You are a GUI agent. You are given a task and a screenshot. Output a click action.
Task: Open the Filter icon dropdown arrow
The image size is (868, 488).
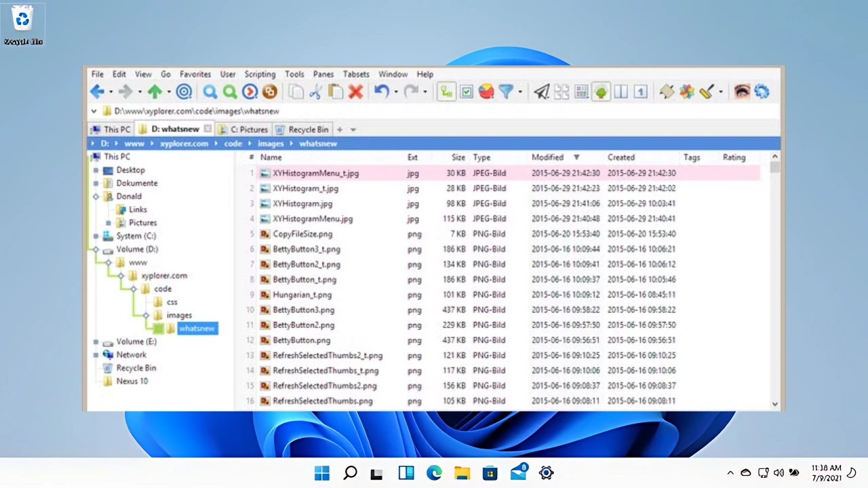[x=520, y=92]
